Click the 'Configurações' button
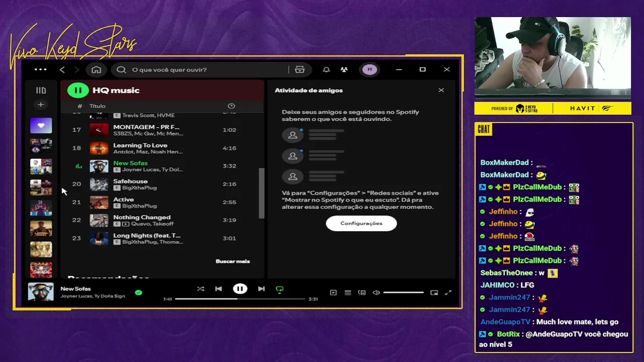This screenshot has height=362, width=644. (x=361, y=223)
